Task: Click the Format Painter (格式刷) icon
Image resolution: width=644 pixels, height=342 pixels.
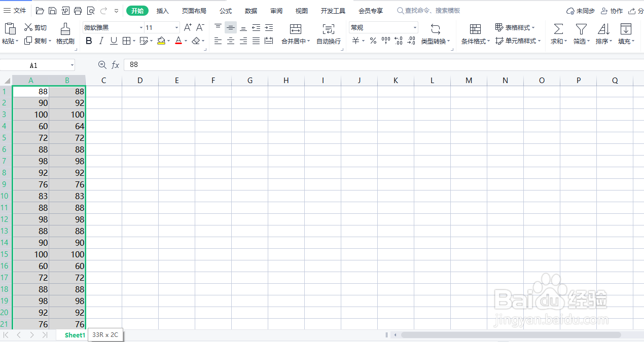Action: 65,28
